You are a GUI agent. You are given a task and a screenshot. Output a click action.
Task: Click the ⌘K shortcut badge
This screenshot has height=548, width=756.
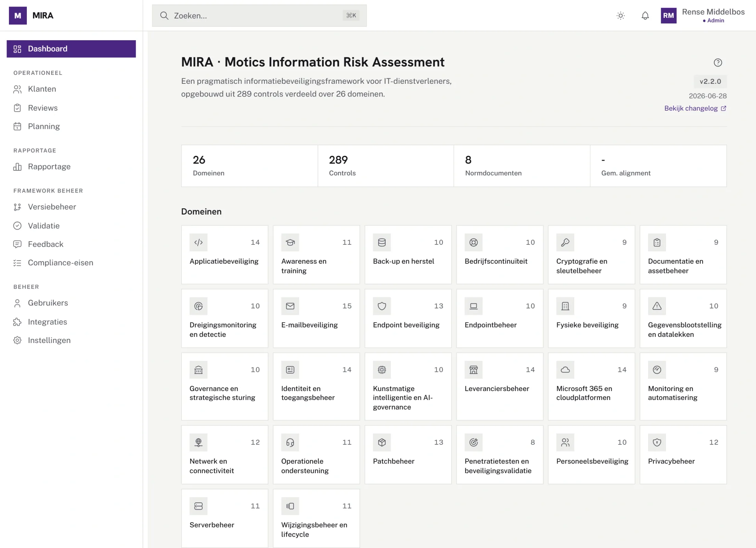351,15
